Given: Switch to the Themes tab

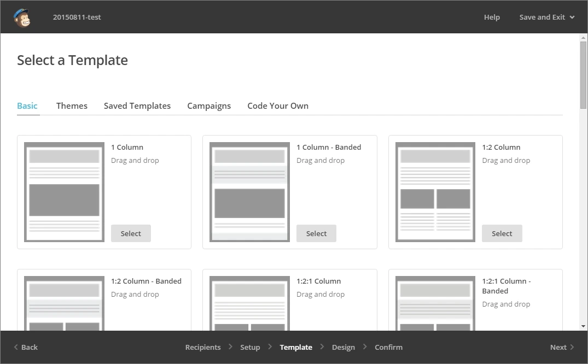Looking at the screenshot, I should coord(72,105).
